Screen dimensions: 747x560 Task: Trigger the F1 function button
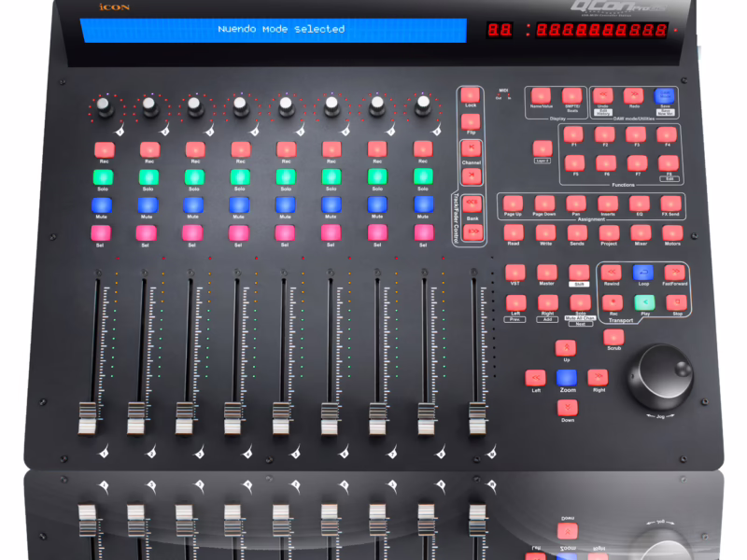pyautogui.click(x=573, y=134)
